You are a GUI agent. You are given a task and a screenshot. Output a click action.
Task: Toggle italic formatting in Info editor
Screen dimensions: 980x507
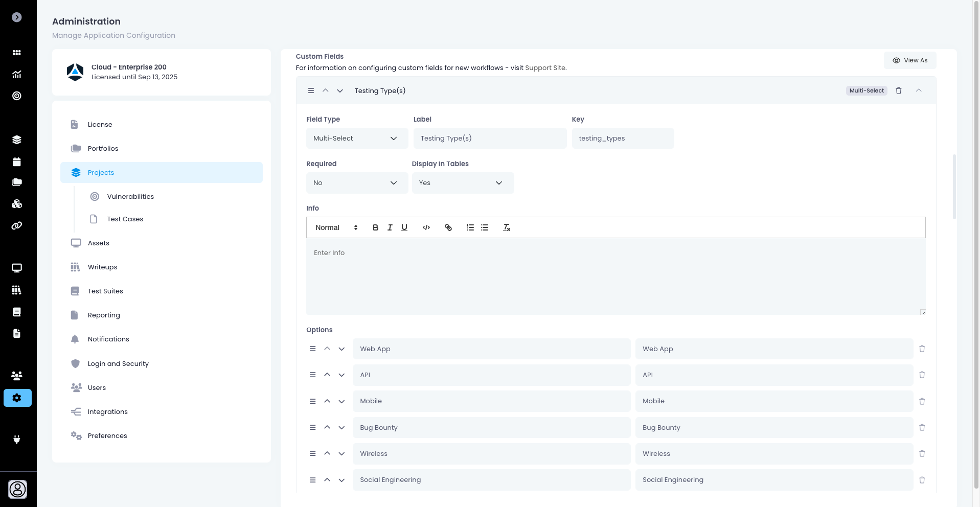coord(390,227)
